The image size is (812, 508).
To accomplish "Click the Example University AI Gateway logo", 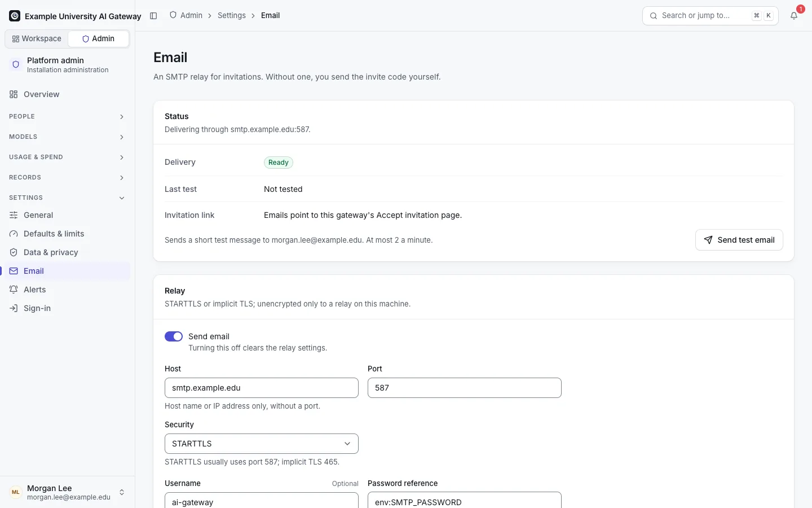I will 15,16.
